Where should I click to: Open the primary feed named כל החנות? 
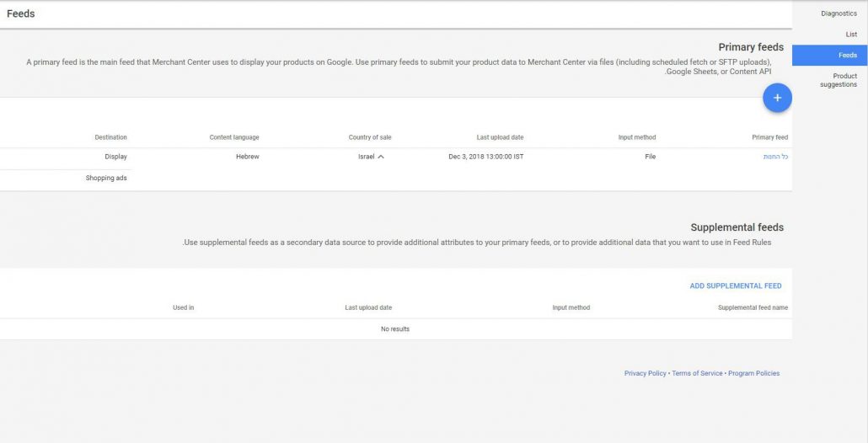775,157
